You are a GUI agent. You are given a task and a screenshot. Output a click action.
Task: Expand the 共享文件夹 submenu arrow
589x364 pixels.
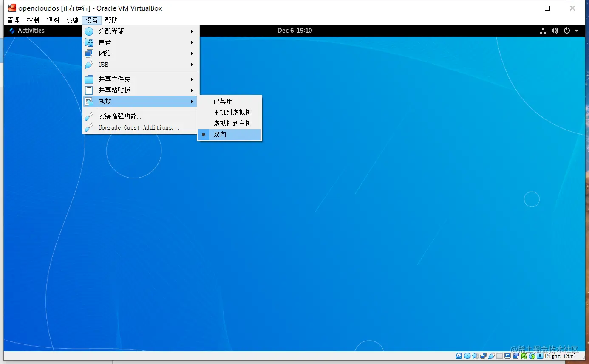[x=192, y=79]
